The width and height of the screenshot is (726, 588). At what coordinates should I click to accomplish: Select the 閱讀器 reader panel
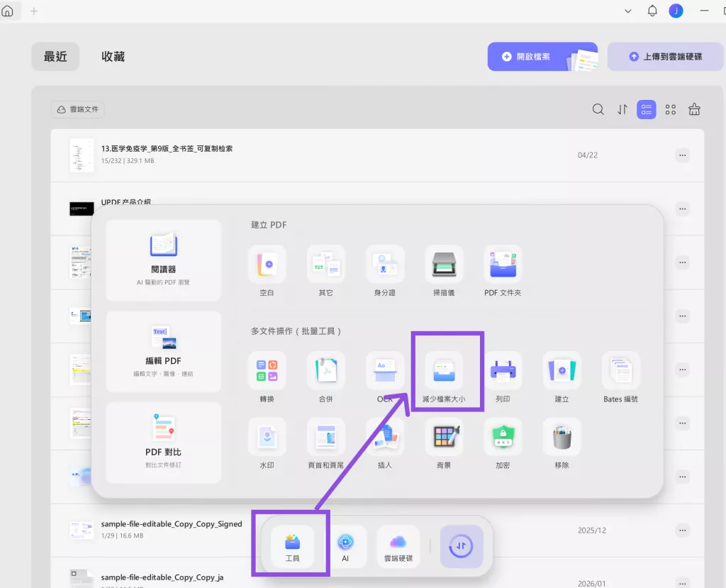point(163,260)
